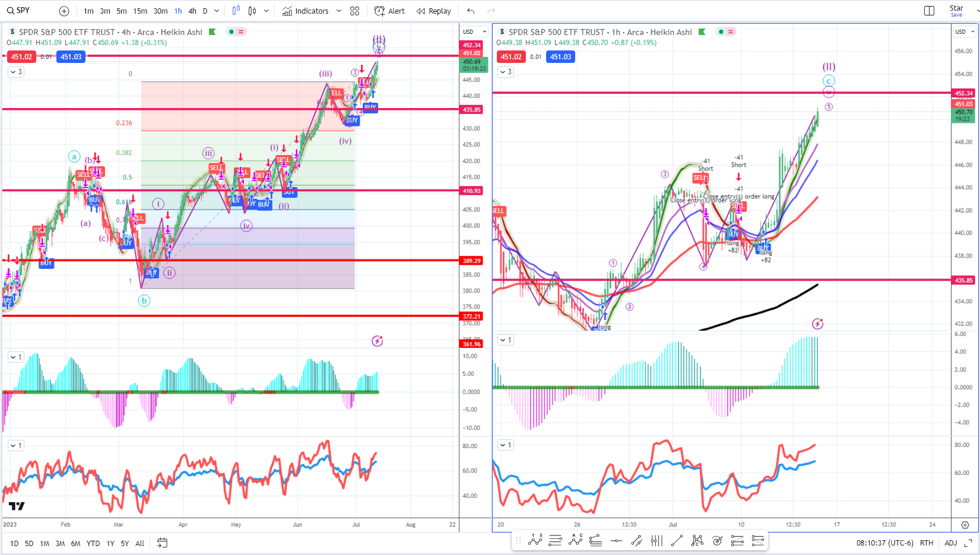Click the 389.29 price level label
Screen dimensions: 980x555
coord(472,261)
